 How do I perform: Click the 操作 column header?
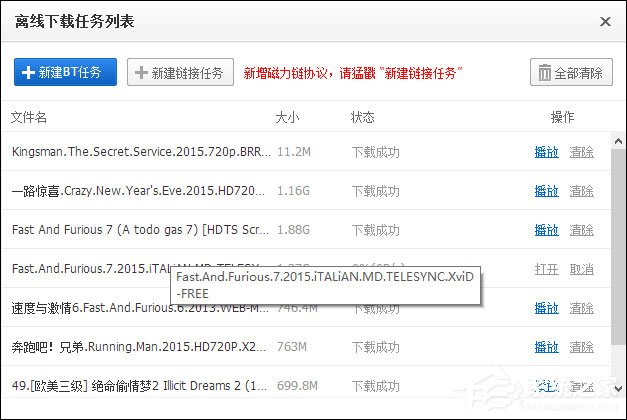coord(562,117)
